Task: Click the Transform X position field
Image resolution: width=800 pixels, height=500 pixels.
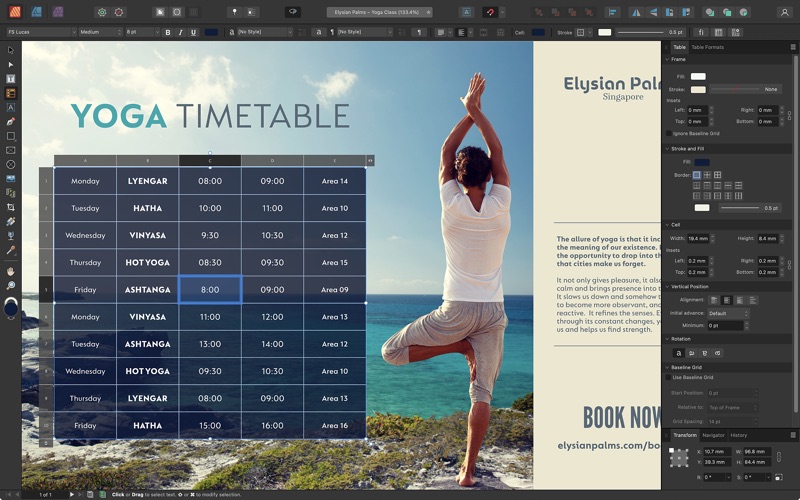Action: pos(716,452)
